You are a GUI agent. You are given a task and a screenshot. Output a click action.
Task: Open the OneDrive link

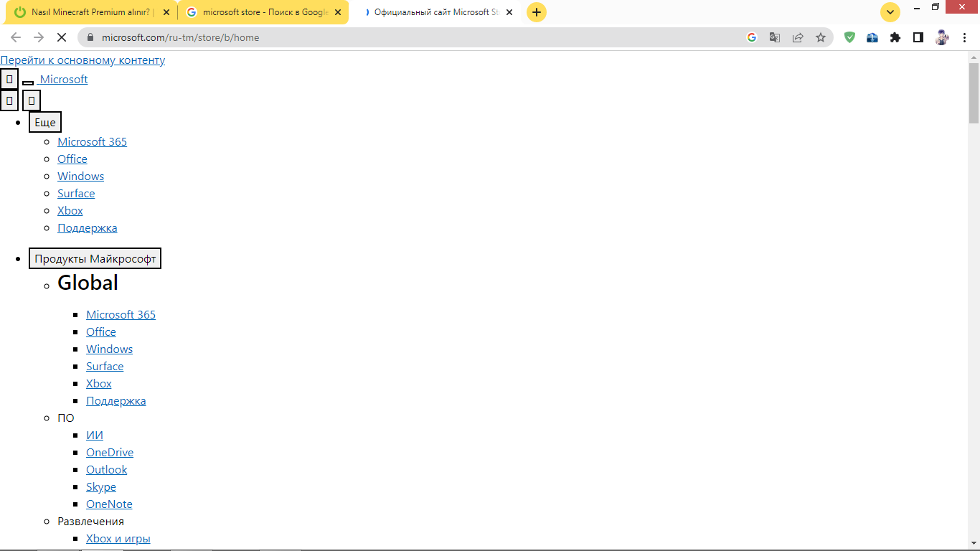110,453
